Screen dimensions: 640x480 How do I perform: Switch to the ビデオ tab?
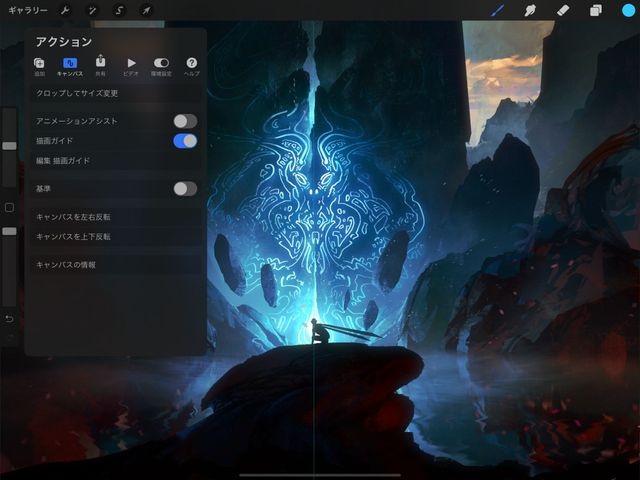tap(131, 67)
